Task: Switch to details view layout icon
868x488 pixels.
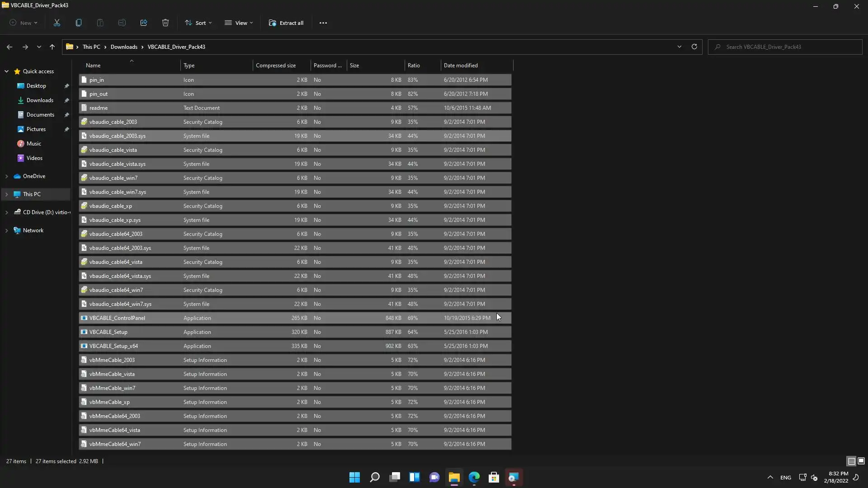Action: tap(851, 461)
